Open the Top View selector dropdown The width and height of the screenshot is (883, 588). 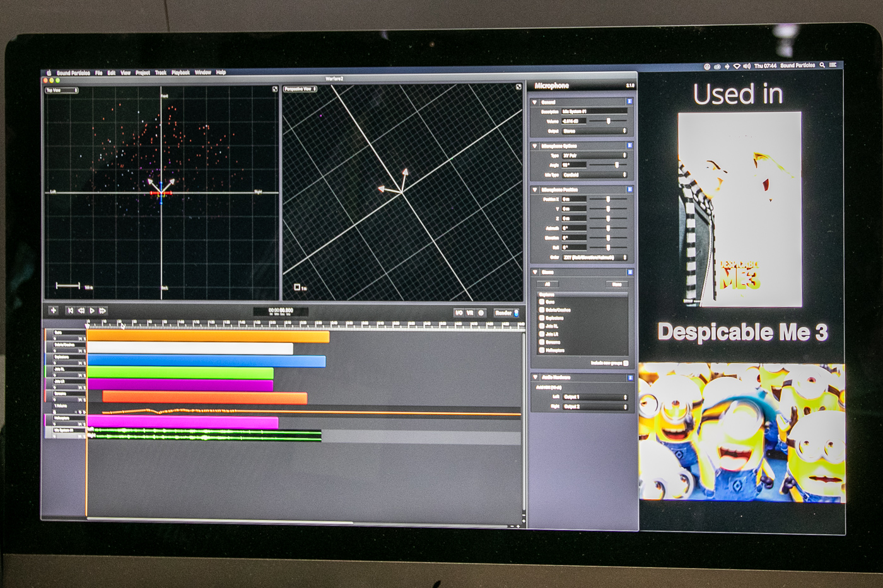62,90
